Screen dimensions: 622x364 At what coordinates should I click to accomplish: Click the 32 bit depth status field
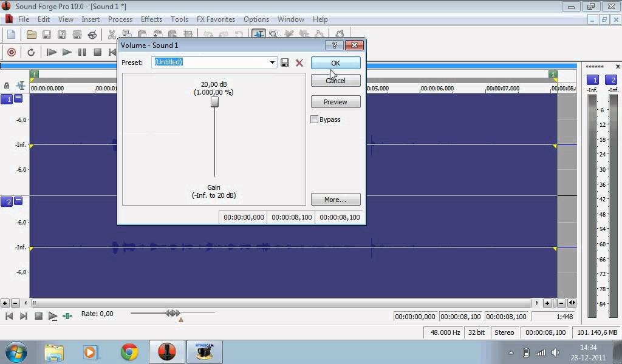coord(476,332)
